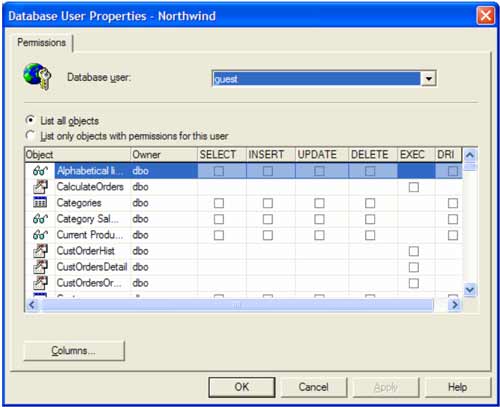Click the horizontal scrollbar left arrow
Image resolution: width=500 pixels, height=407 pixels.
pos(32,305)
